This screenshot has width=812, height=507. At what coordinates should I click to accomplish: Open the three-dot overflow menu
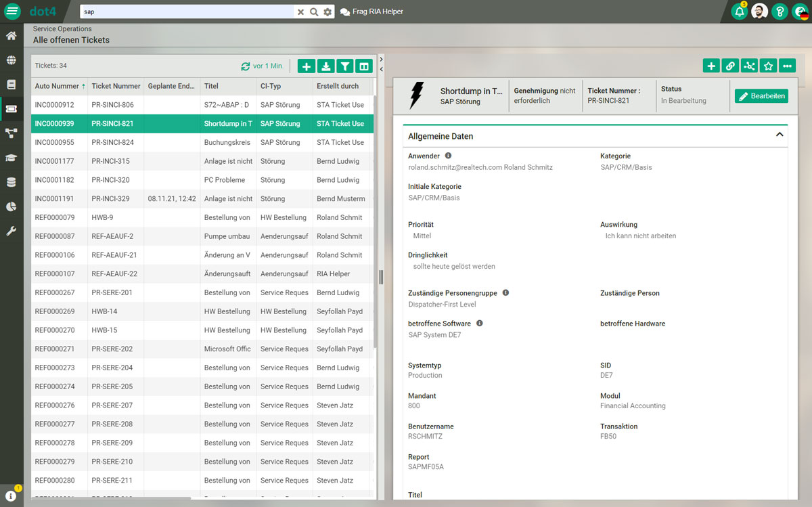click(787, 66)
